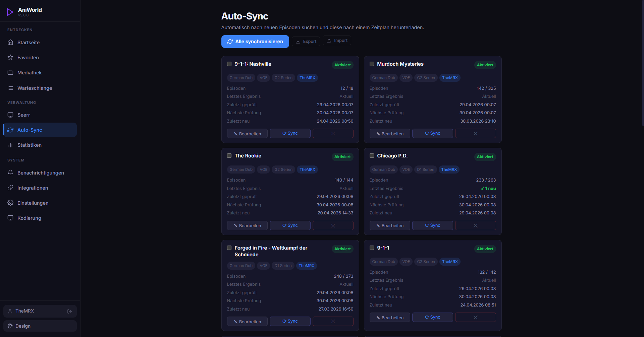Image resolution: width=644 pixels, height=337 pixels.
Task: Click Alle synchronisieren button
Action: [x=255, y=42]
